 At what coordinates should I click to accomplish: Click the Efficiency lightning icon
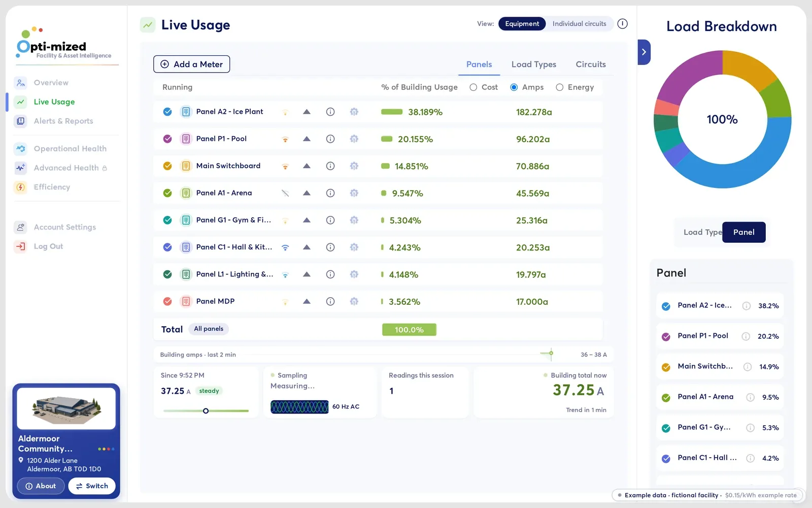pyautogui.click(x=20, y=187)
